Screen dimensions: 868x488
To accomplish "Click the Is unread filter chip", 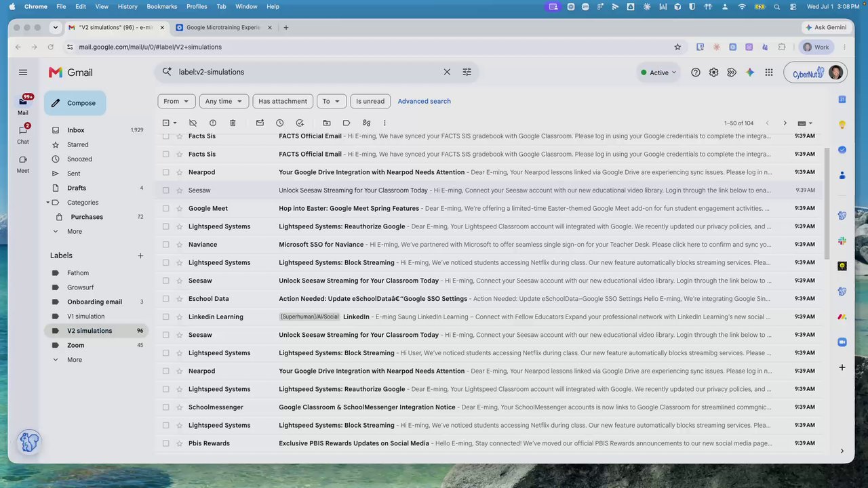I will point(370,101).
